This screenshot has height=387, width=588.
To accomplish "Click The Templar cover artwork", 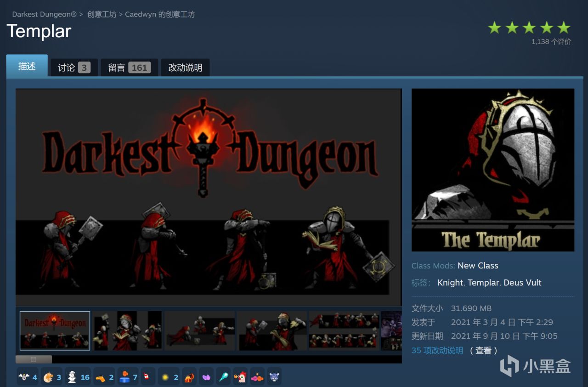I will (493, 170).
